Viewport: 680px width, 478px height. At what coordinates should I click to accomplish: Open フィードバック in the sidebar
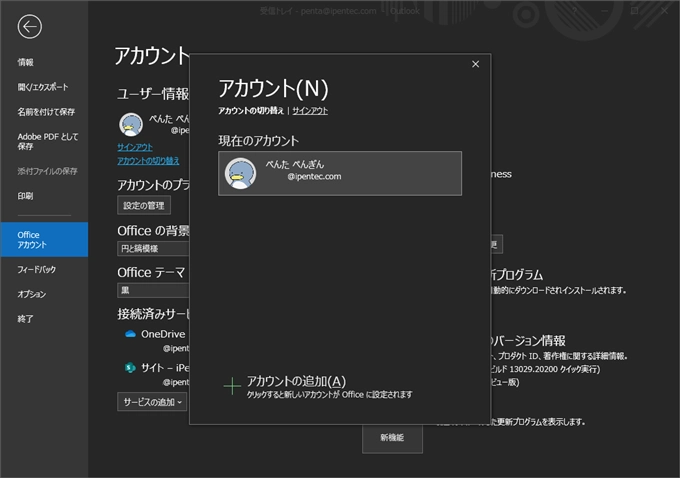[37, 269]
